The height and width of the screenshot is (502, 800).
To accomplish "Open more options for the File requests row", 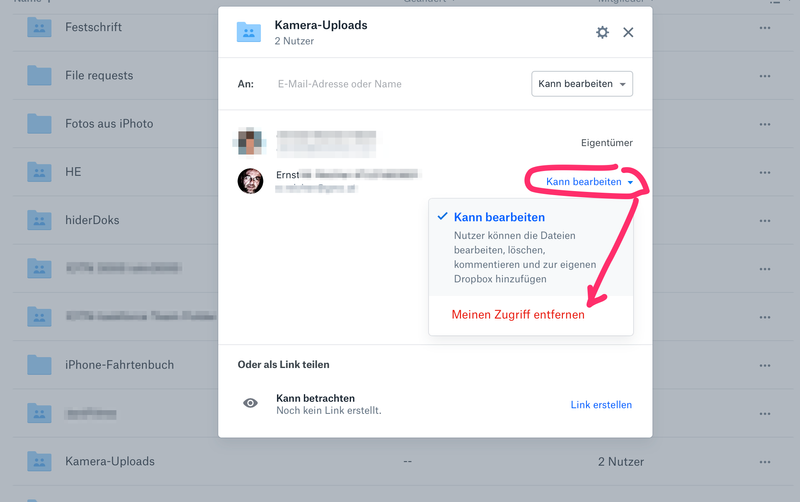I will tap(764, 76).
